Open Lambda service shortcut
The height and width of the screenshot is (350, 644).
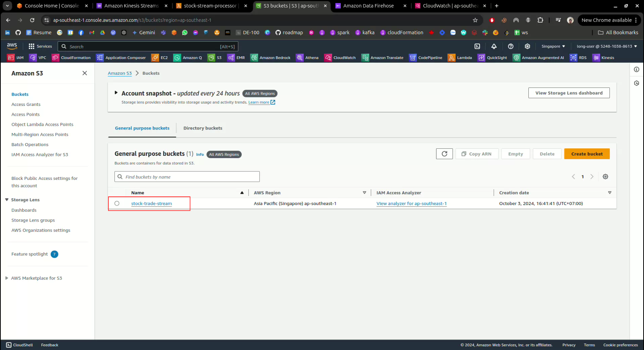[460, 57]
